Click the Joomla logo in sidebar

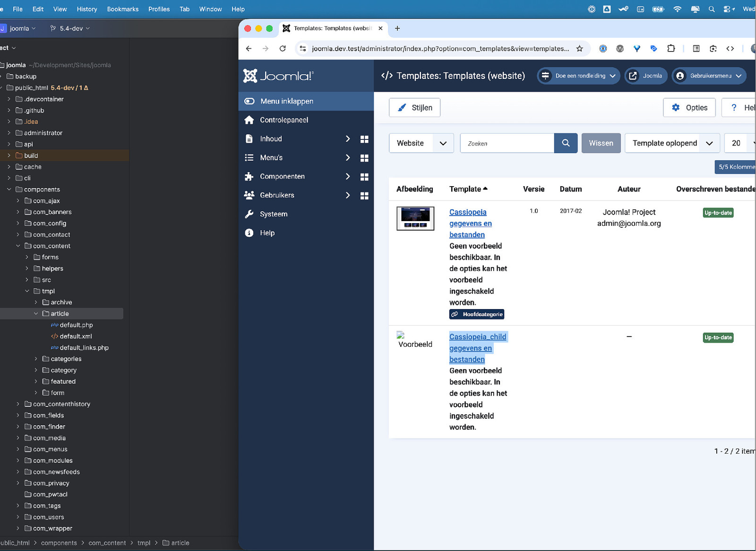[278, 76]
